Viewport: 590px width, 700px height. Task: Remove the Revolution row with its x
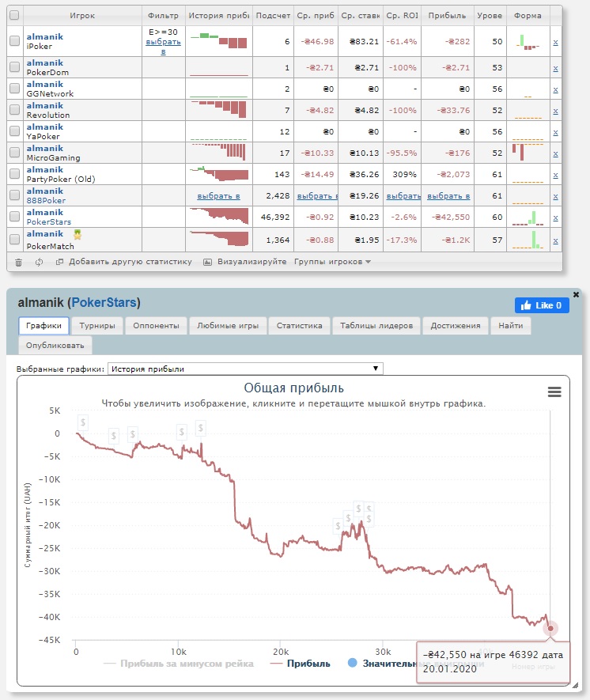[x=556, y=112]
